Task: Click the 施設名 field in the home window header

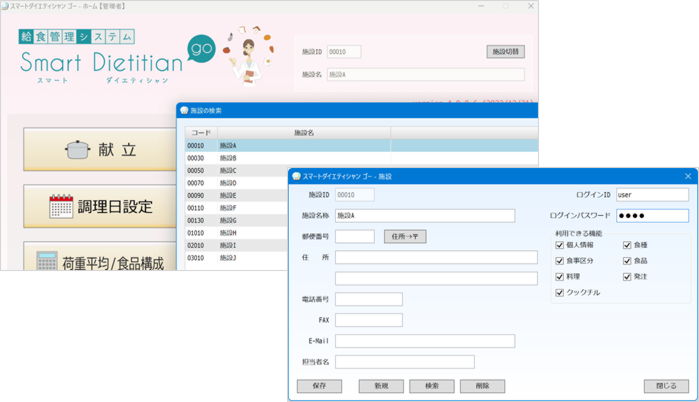Action: click(x=426, y=74)
